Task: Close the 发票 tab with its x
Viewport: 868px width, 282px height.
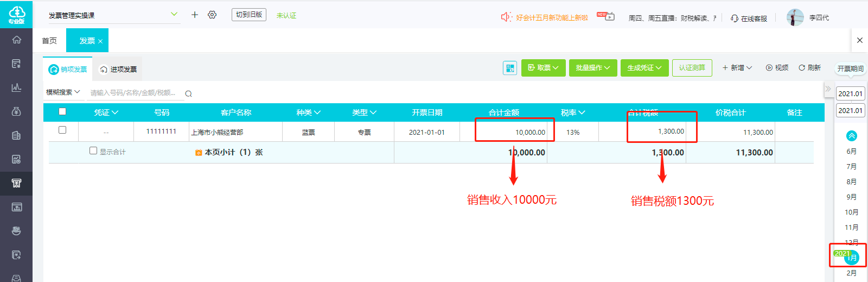Action: pos(100,41)
